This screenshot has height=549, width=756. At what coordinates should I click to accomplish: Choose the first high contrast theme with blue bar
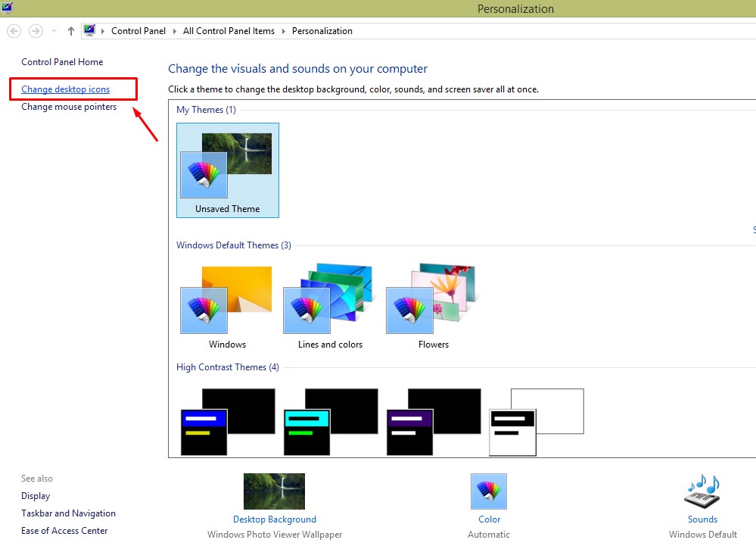coord(228,422)
